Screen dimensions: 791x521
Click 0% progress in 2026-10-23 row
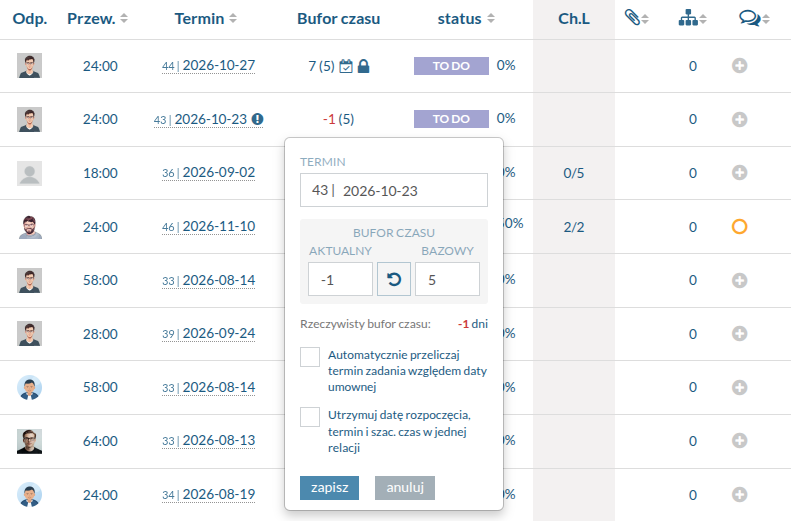[x=506, y=119]
